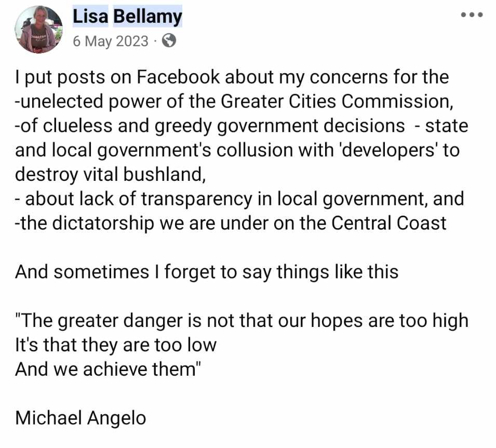Click the "Michael Angelo" attribution text

click(x=81, y=418)
